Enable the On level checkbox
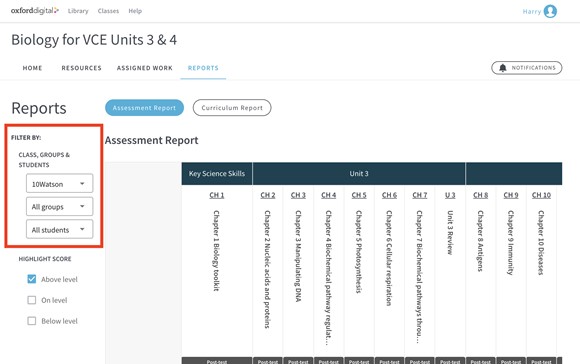The image size is (580, 364). [x=32, y=300]
